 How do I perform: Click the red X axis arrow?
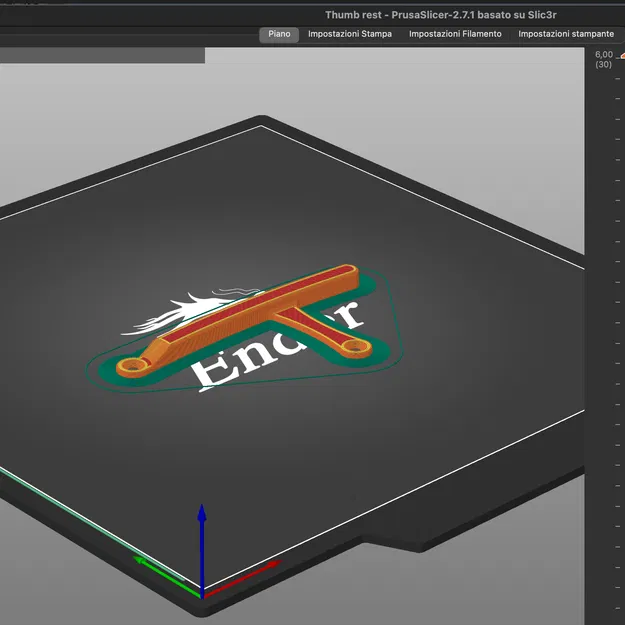243,578
